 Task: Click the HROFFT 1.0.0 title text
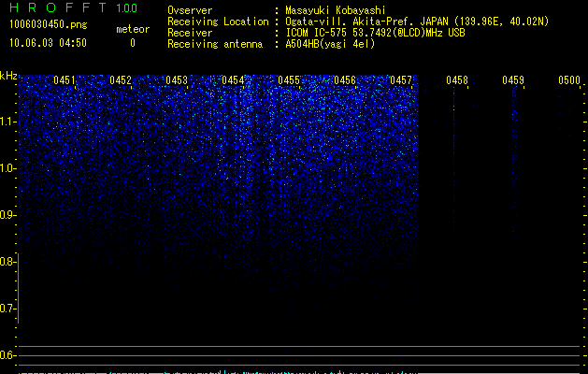pyautogui.click(x=73, y=7)
